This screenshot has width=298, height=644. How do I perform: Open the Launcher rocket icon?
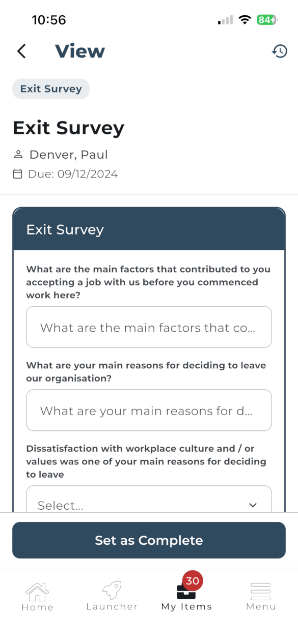click(112, 591)
